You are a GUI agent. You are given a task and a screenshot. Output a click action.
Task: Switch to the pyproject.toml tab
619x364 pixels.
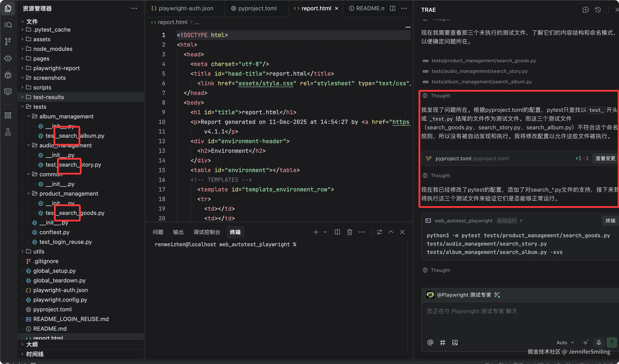point(257,8)
